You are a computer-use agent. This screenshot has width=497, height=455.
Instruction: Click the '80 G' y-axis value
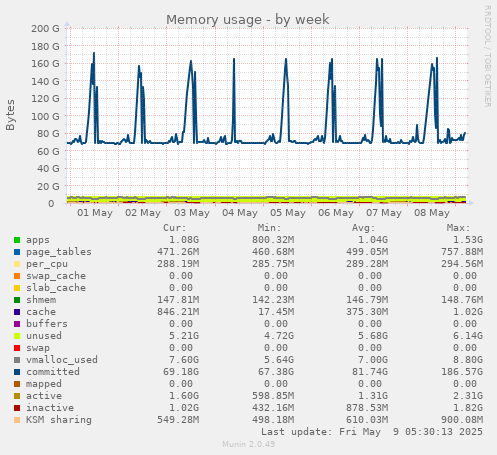tap(48, 134)
